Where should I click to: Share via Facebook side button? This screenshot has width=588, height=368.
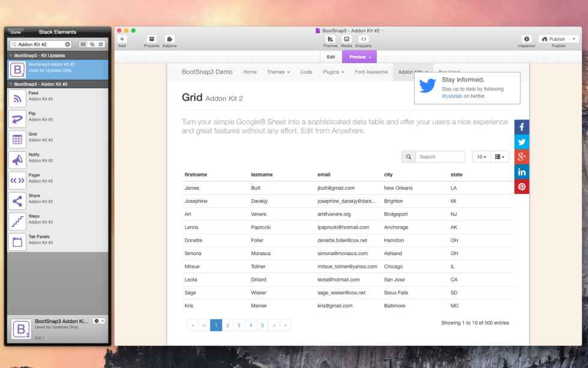521,127
